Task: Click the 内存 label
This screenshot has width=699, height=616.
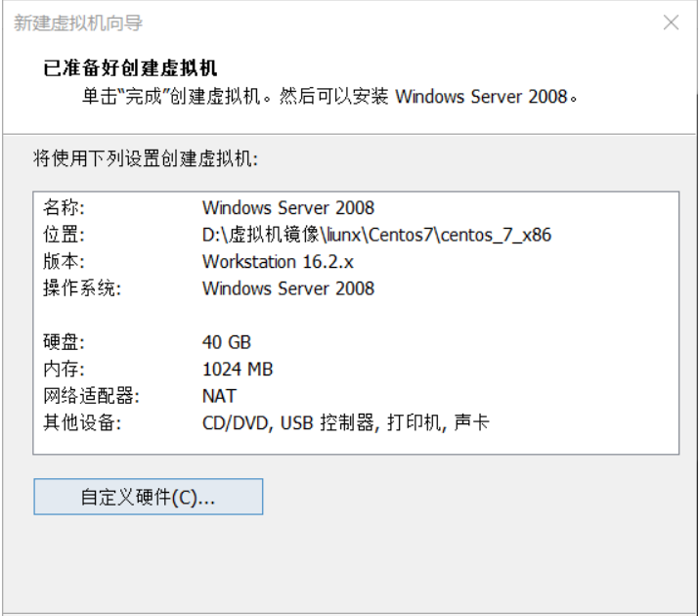Action: pyautogui.click(x=64, y=369)
